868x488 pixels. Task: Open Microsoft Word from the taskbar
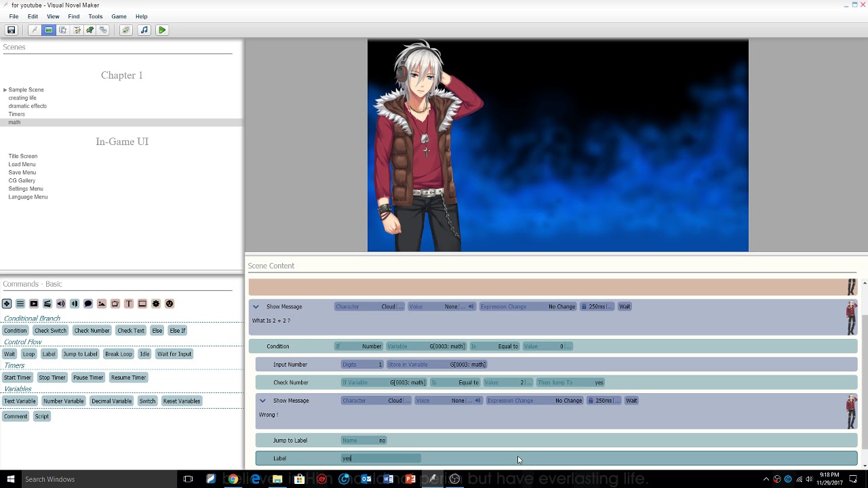(388, 479)
